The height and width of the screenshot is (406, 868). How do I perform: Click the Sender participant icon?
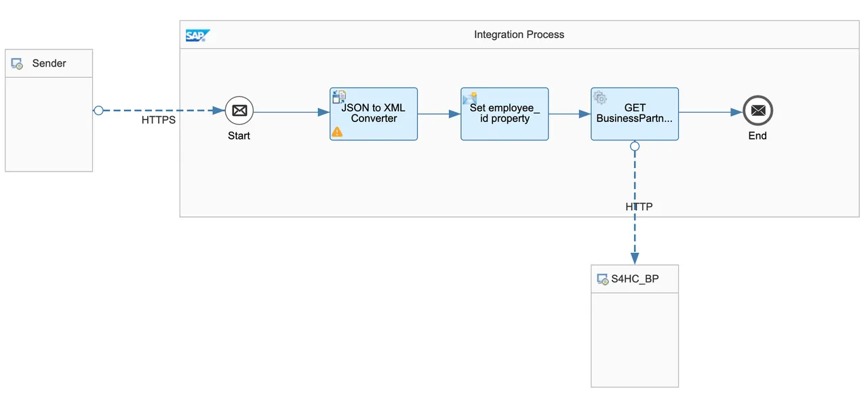tap(18, 64)
